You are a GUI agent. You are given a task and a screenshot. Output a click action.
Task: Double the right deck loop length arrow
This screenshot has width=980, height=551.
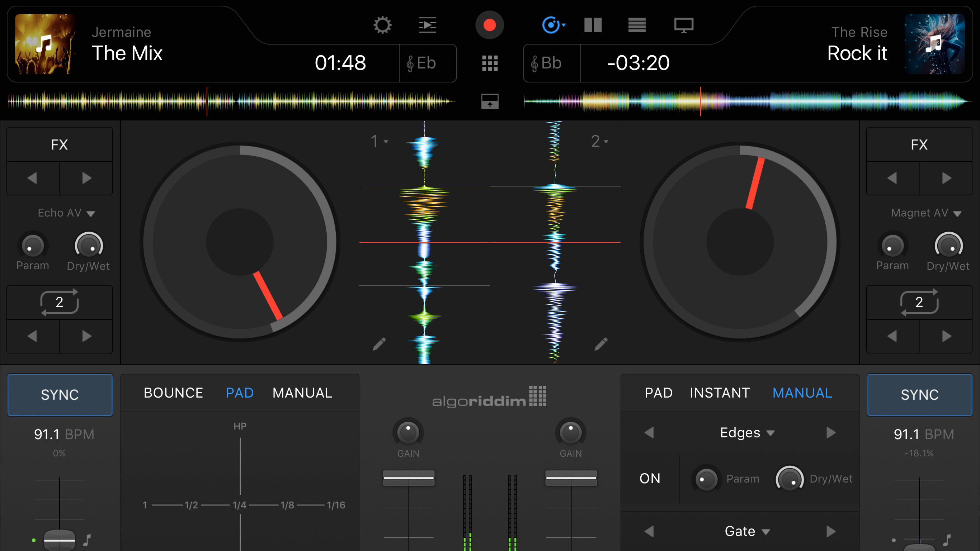946,336
